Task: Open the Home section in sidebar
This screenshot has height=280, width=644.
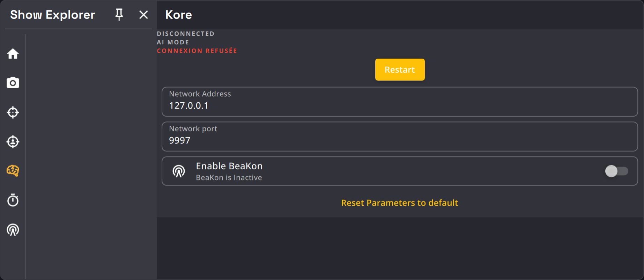Action: tap(13, 54)
